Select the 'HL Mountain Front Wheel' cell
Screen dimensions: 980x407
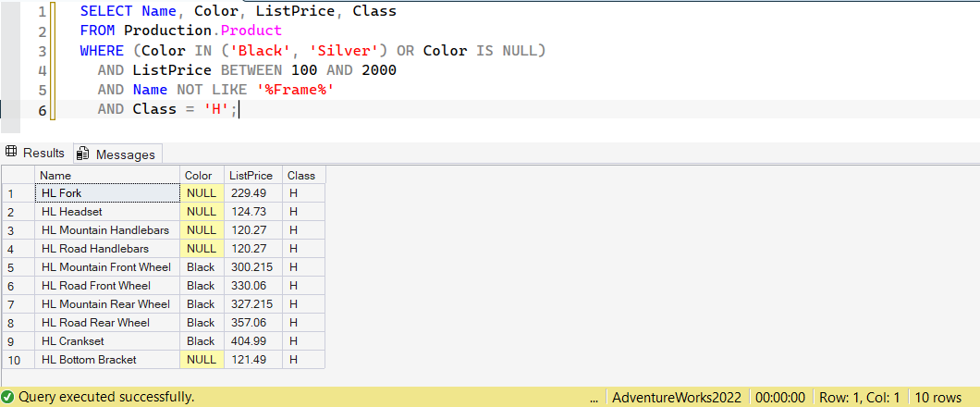[x=107, y=267]
